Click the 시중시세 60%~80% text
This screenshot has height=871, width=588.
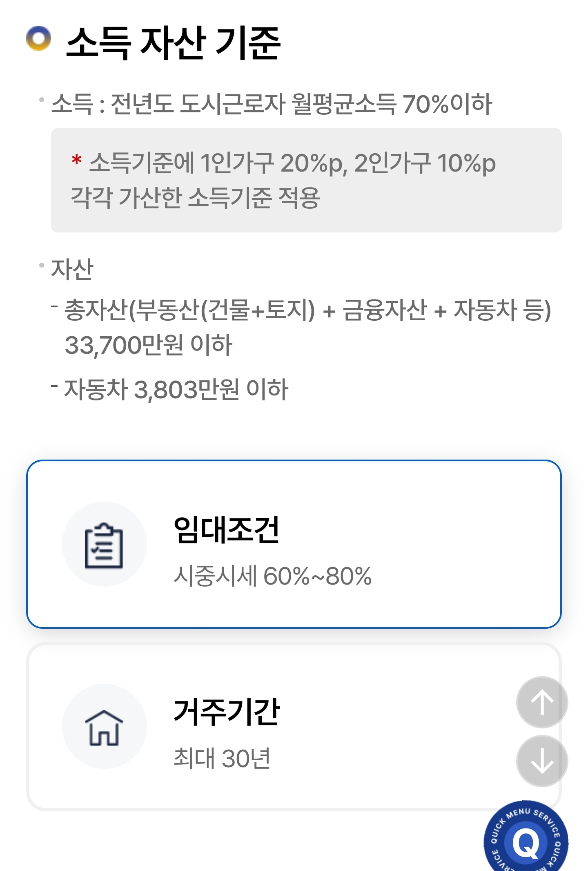click(x=272, y=576)
